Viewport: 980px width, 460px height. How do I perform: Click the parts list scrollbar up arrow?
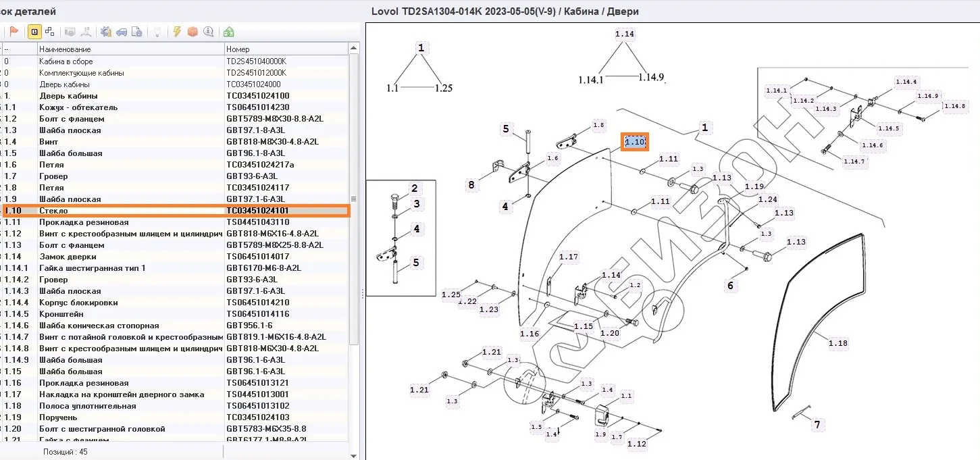(x=354, y=49)
